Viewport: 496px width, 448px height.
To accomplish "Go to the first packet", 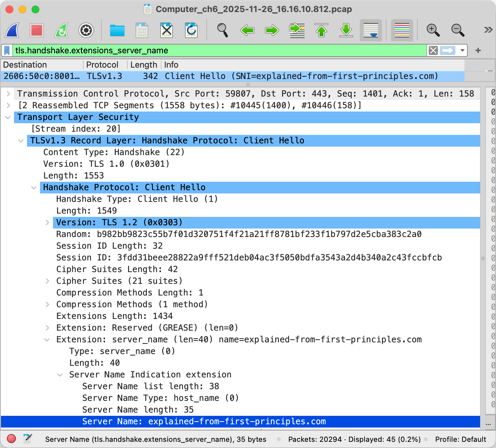I will 321,31.
